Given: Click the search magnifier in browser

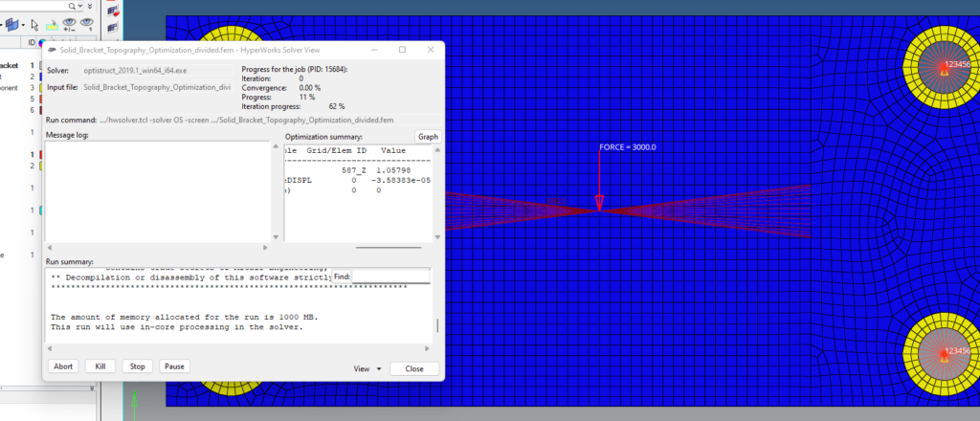Looking at the screenshot, I should pyautogui.click(x=74, y=6).
